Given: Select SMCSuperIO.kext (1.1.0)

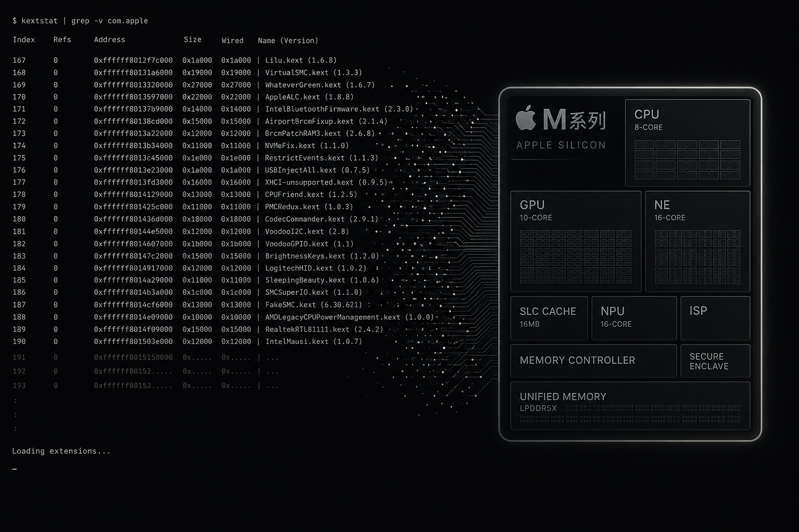Looking at the screenshot, I should (313, 293).
